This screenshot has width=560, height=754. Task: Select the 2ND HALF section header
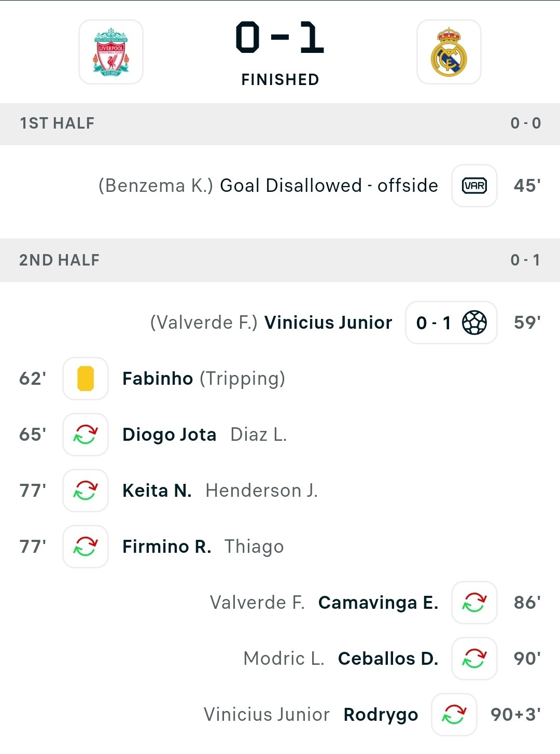click(280, 260)
